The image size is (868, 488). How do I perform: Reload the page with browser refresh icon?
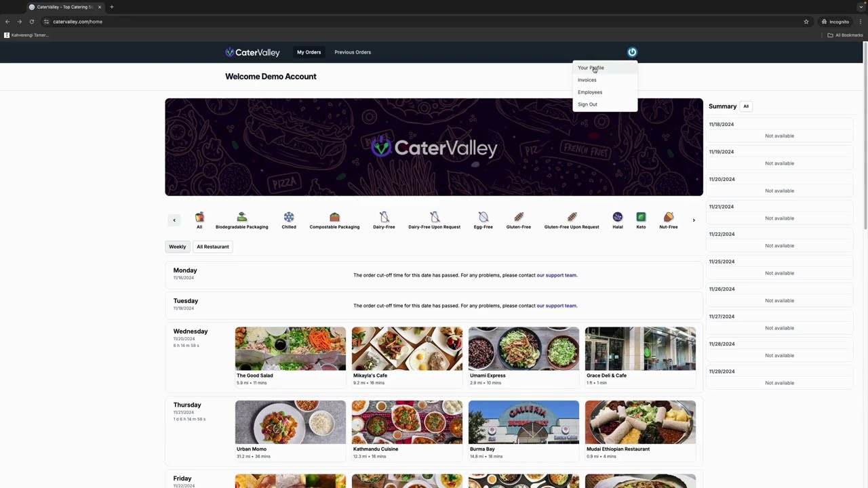click(31, 22)
